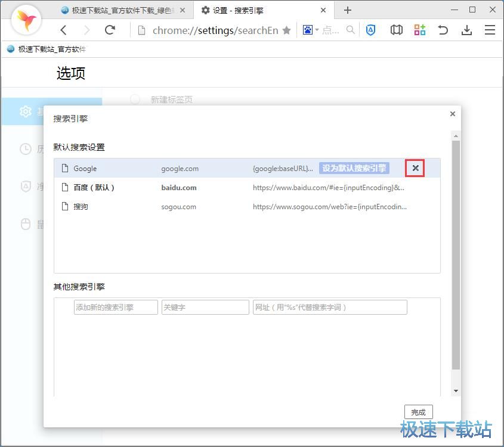Close the 设置 - 搜索引擎 tab

[323, 10]
